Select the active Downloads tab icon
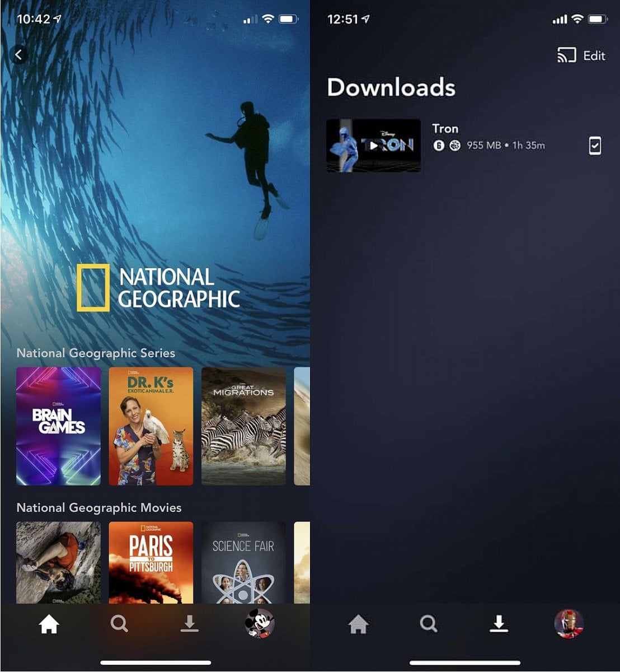This screenshot has width=620, height=672. (x=499, y=624)
